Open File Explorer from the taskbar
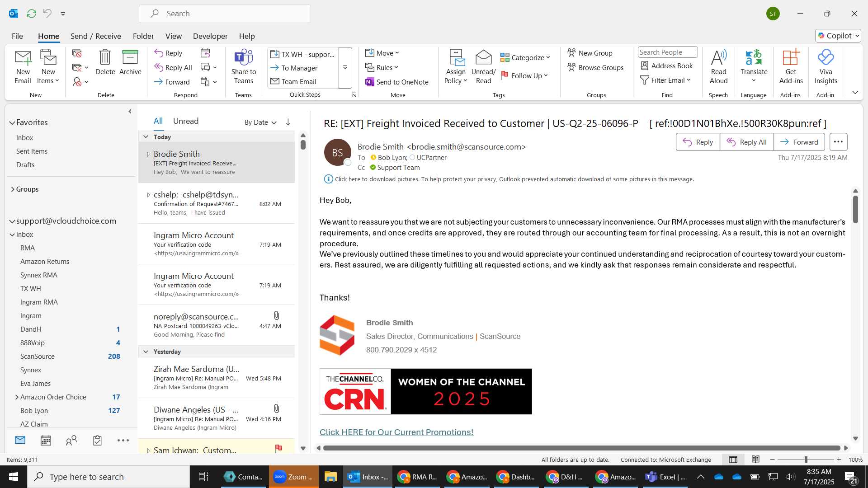Image resolution: width=868 pixels, height=488 pixels. pyautogui.click(x=330, y=477)
